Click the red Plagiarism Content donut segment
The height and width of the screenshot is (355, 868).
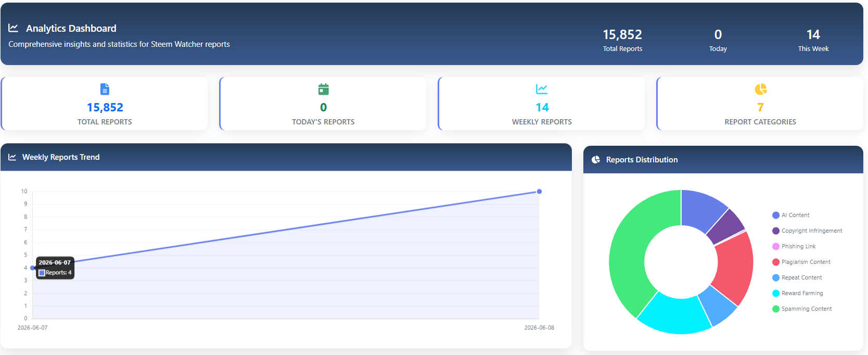pyautogui.click(x=735, y=267)
